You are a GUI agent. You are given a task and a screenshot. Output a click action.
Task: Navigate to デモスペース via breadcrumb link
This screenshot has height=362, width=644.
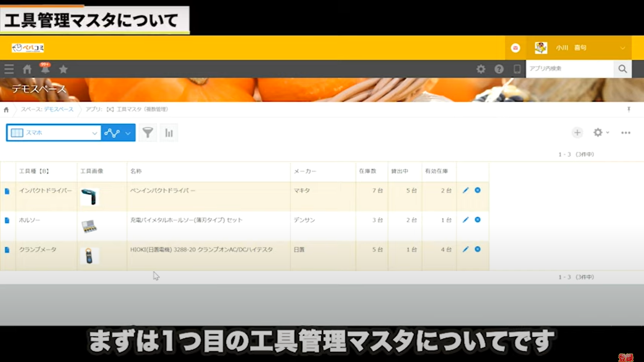pyautogui.click(x=59, y=109)
